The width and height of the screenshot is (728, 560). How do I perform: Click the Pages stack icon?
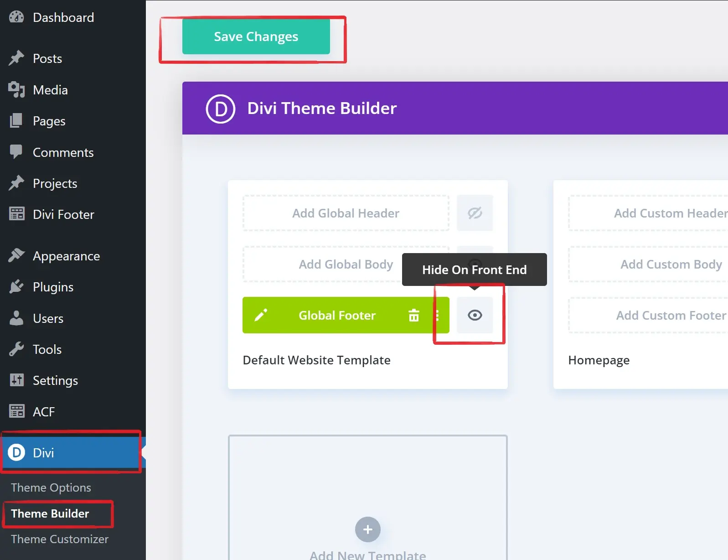16,120
